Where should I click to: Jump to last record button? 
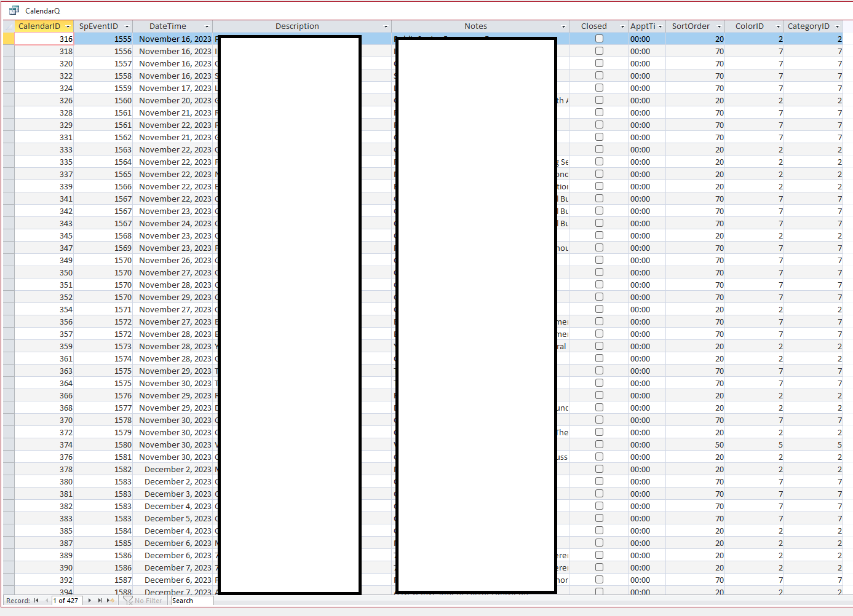pos(100,601)
